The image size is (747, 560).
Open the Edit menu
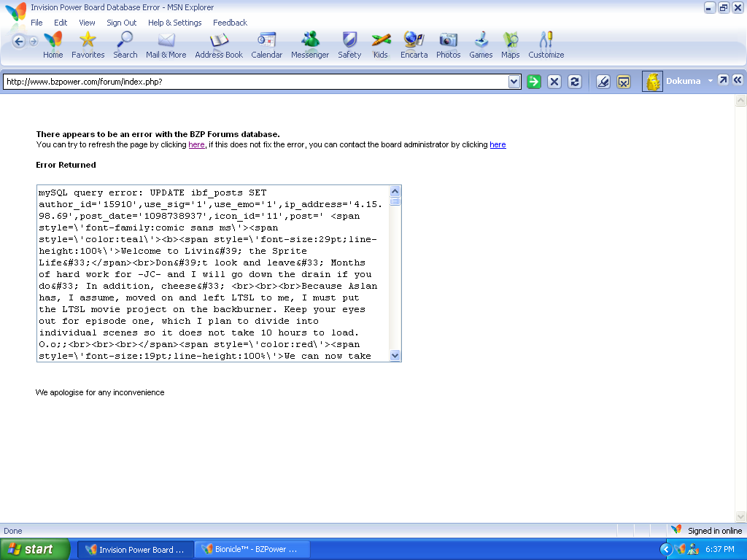click(x=61, y=23)
